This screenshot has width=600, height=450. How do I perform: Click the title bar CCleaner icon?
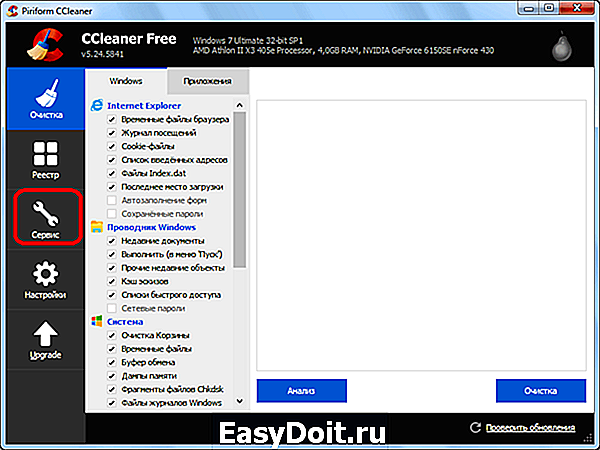coord(13,11)
